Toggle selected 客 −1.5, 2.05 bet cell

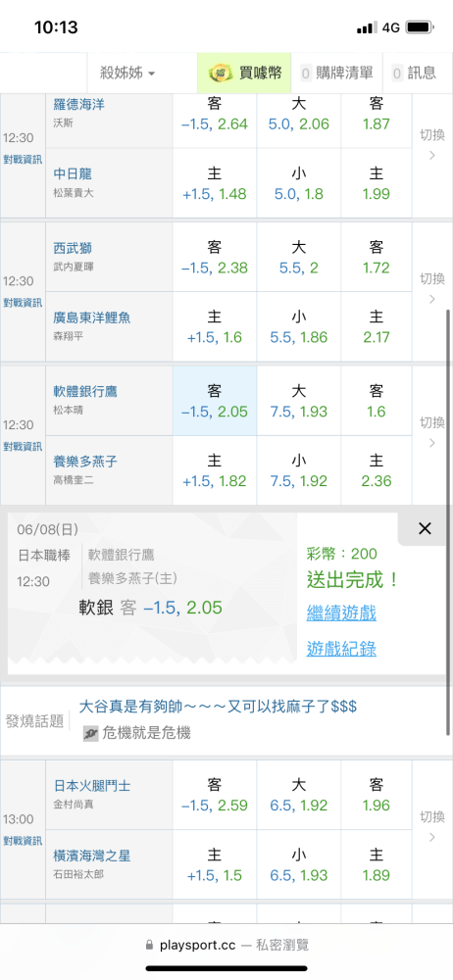[215, 401]
